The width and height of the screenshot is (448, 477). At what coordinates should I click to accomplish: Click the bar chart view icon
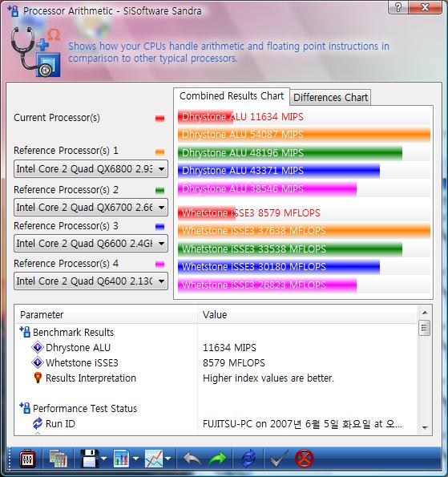point(121,459)
